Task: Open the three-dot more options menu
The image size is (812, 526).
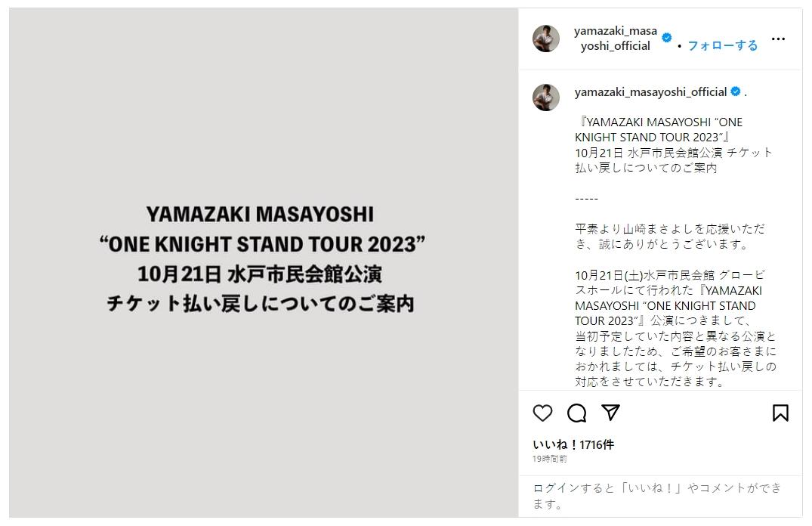Action: [778, 39]
